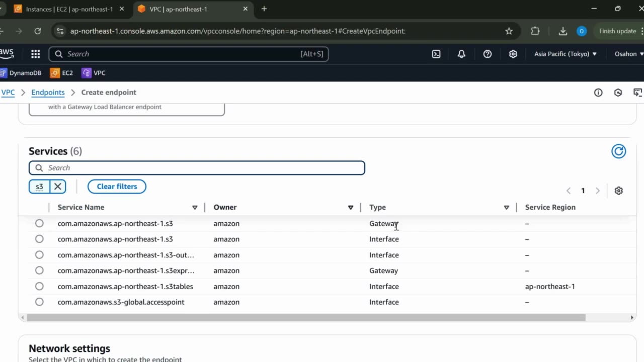Refresh the Services list
644x362 pixels.
[x=618, y=151]
